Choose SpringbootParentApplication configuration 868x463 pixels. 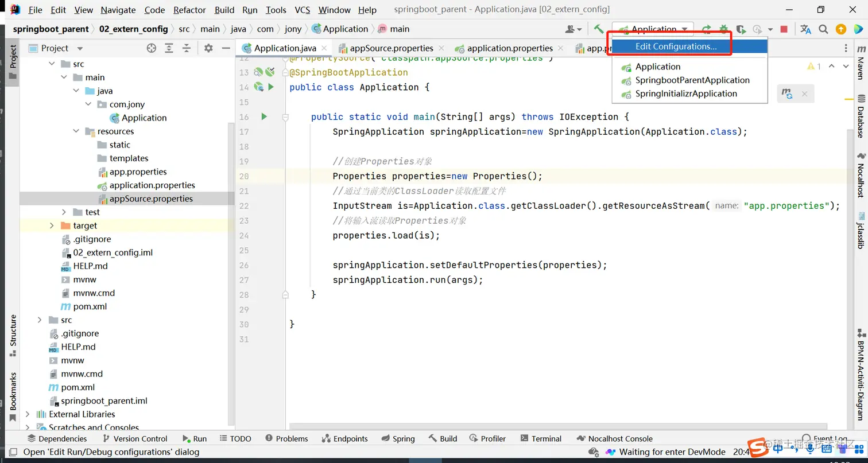(690, 80)
